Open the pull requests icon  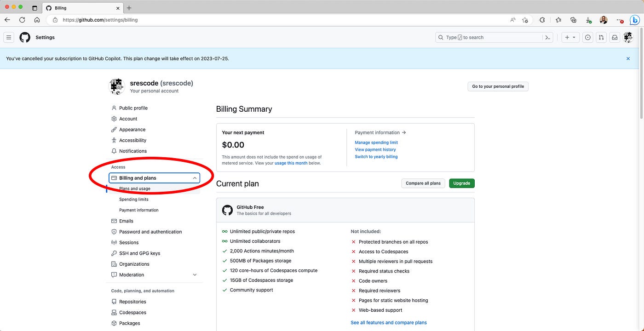[601, 37]
